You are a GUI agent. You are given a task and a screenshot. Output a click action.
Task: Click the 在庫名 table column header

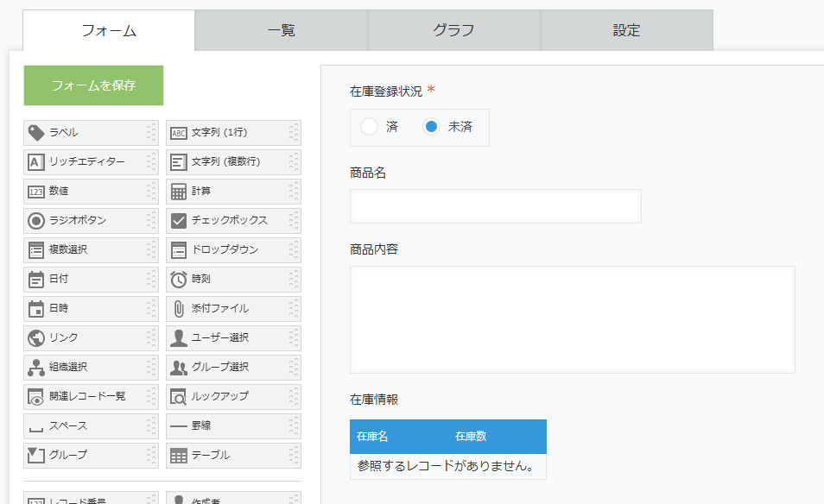pos(372,437)
